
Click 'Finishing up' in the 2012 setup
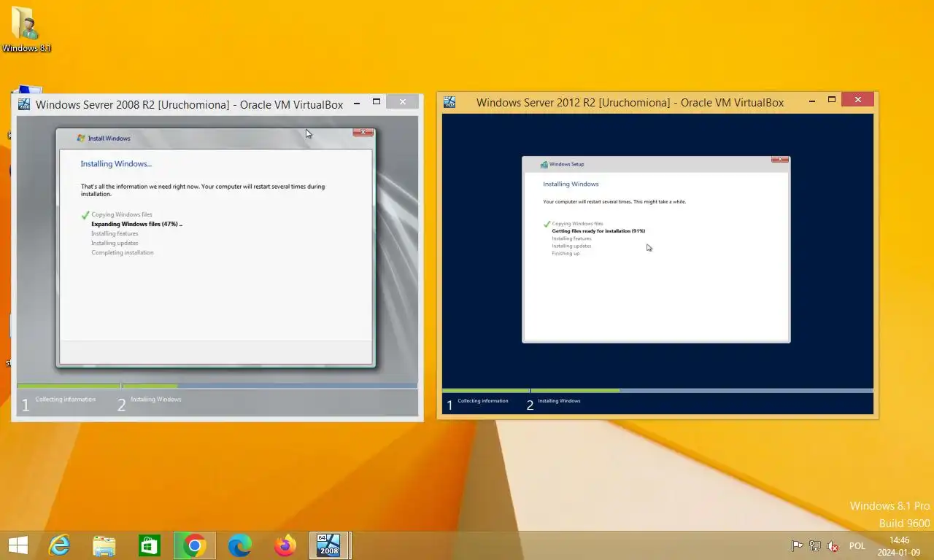[x=566, y=253]
